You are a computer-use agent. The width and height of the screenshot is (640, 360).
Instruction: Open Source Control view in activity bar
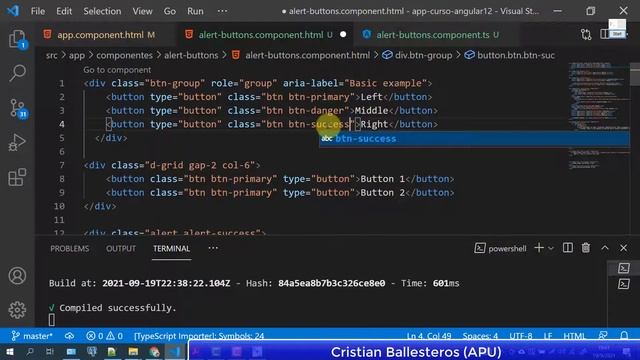point(17,109)
